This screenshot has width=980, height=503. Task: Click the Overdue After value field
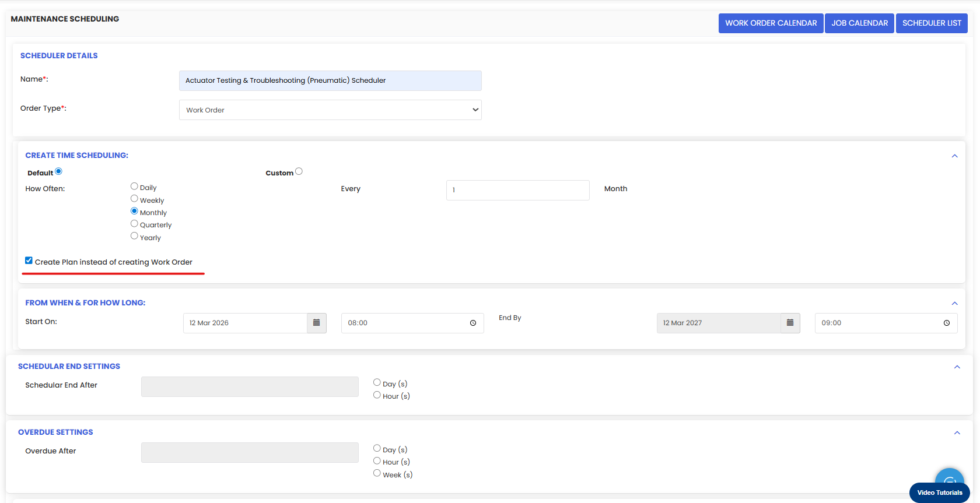pos(250,453)
